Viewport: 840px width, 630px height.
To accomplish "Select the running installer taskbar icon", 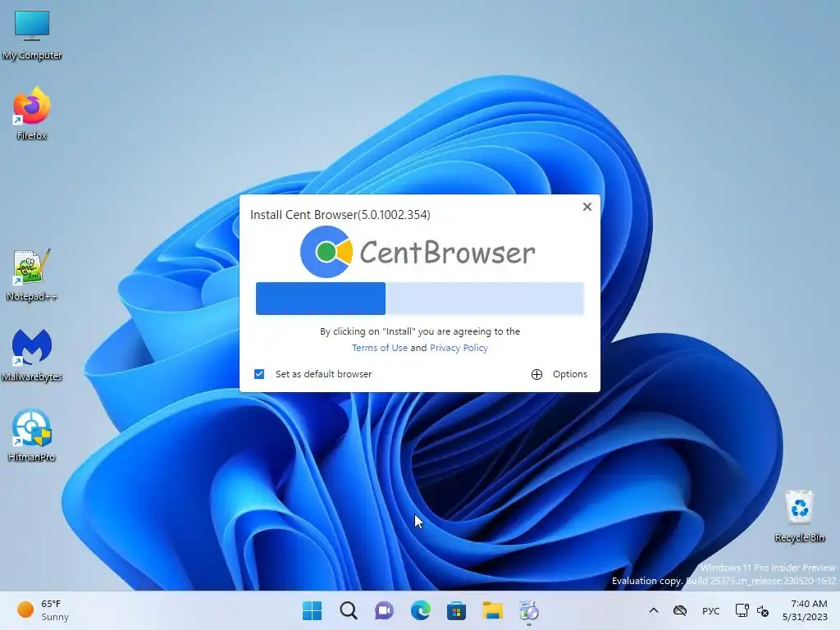I will pos(529,610).
